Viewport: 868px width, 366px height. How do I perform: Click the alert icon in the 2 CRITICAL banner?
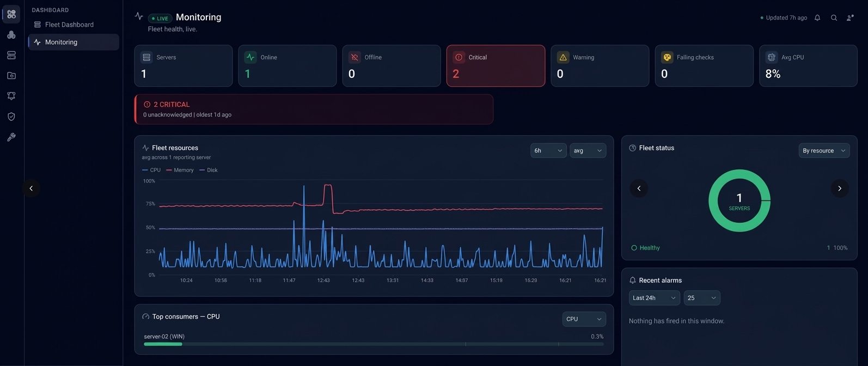point(147,105)
